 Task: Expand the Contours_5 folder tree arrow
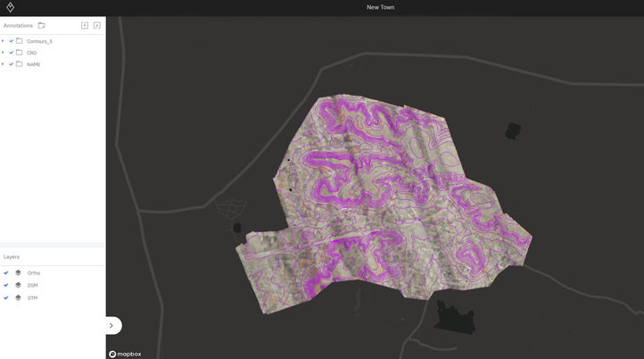tap(4, 41)
